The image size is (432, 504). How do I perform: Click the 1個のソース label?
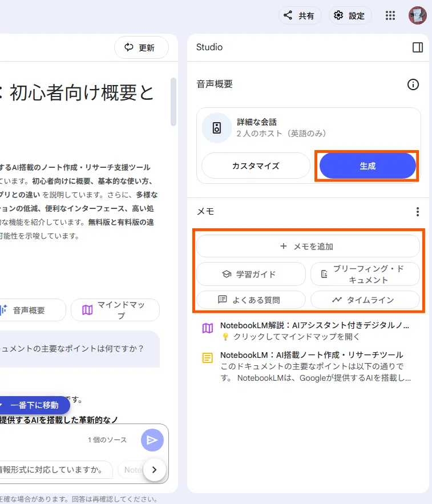tap(107, 440)
